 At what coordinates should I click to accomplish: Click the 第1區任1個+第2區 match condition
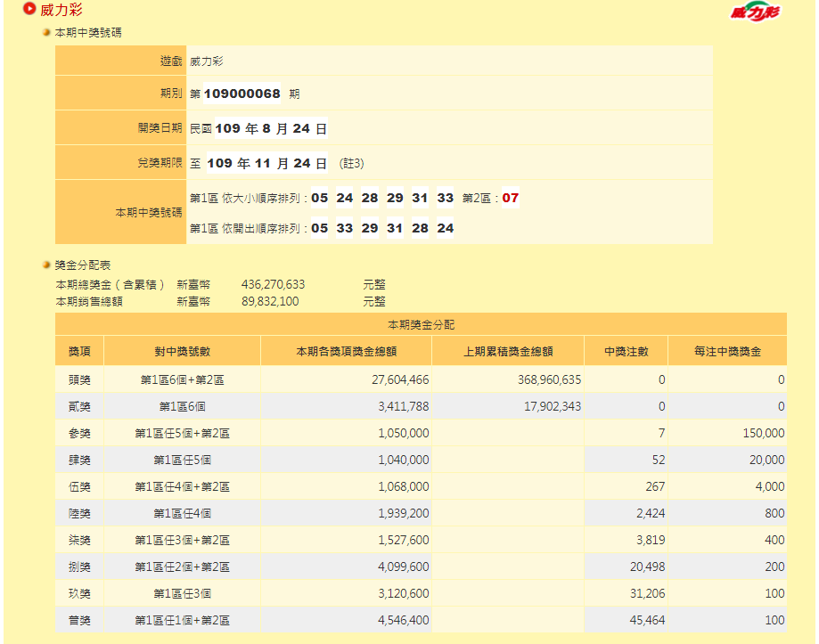[x=183, y=621]
